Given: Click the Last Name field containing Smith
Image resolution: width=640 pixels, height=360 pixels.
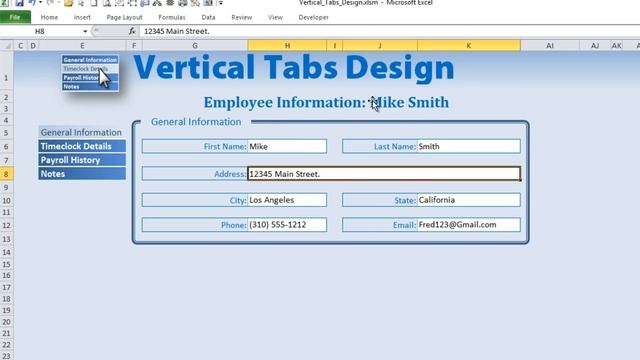Looking at the screenshot, I should point(469,146).
